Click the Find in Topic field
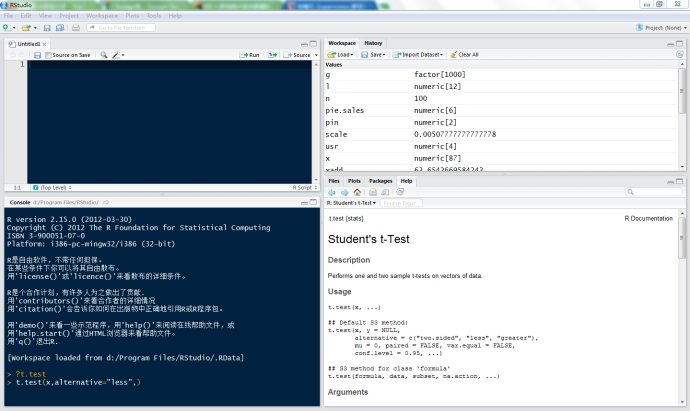The image size is (690, 411). pos(401,203)
